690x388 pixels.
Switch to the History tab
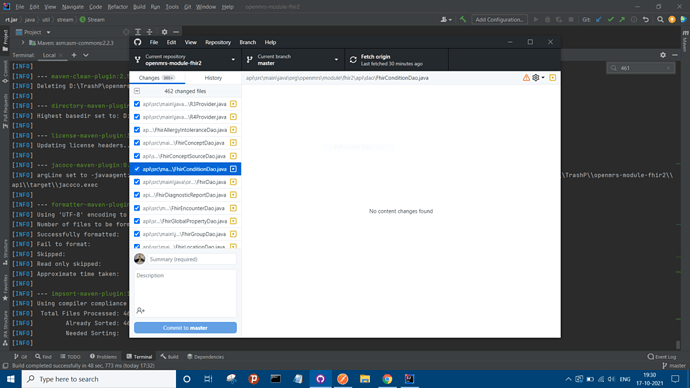point(213,78)
